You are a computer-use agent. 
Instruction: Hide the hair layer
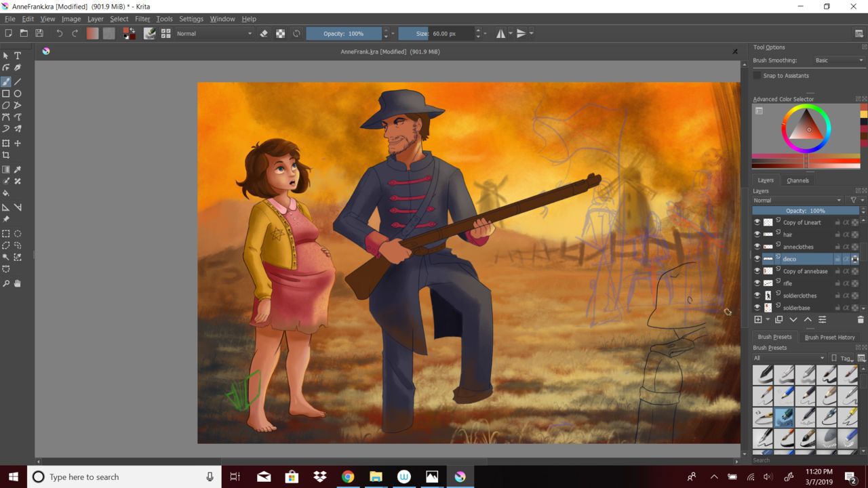(757, 235)
